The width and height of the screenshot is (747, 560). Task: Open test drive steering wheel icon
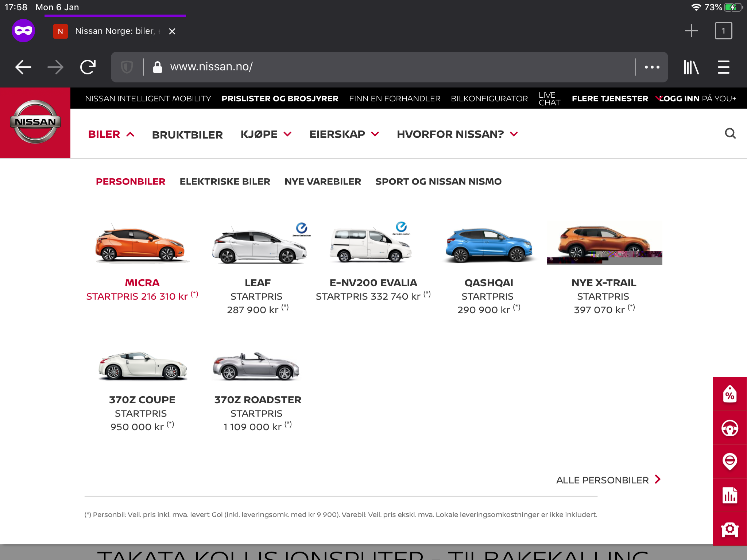730,428
